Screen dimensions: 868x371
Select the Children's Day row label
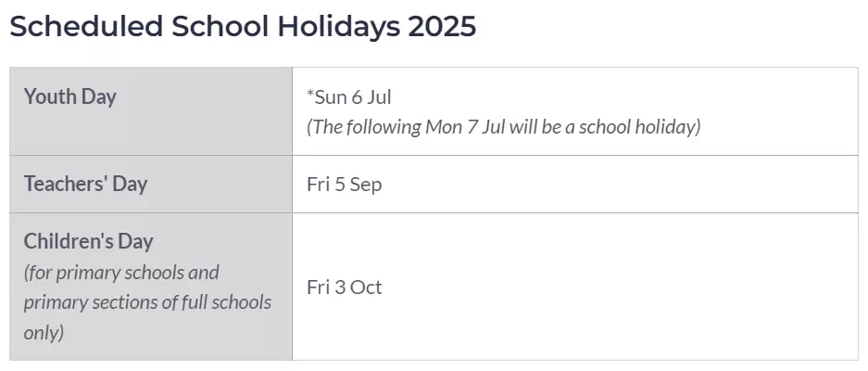88,241
